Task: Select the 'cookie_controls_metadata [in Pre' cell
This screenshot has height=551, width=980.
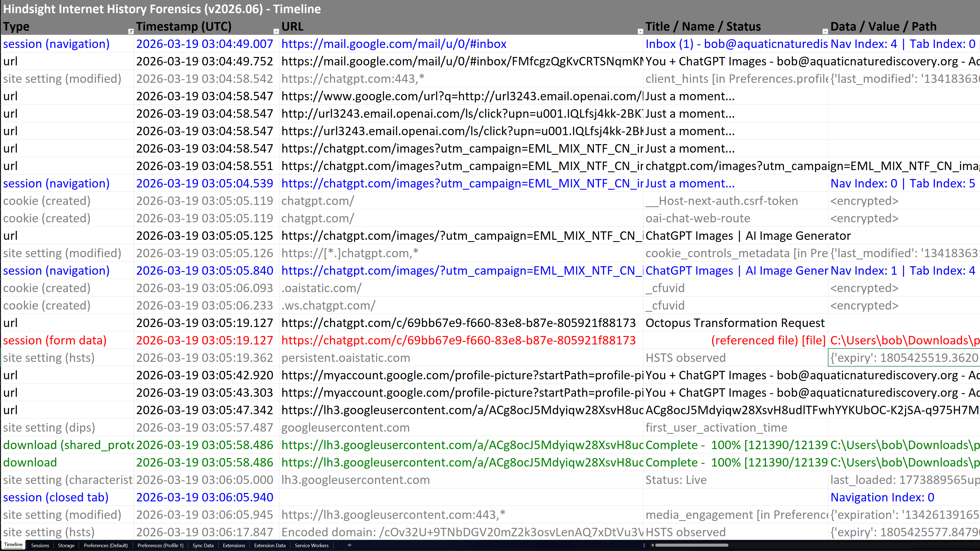Action: click(x=736, y=253)
